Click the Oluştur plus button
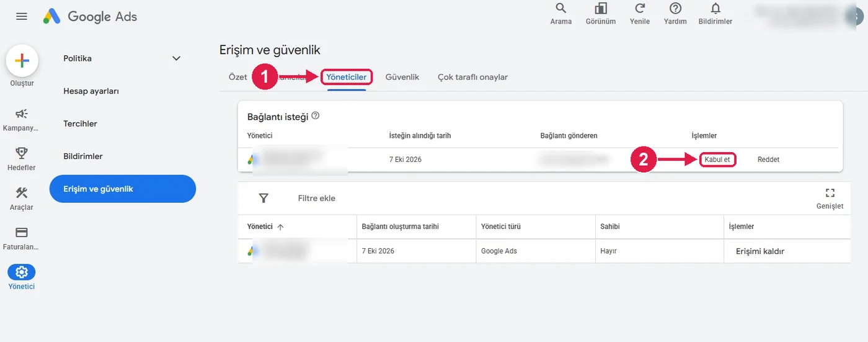 tap(22, 61)
